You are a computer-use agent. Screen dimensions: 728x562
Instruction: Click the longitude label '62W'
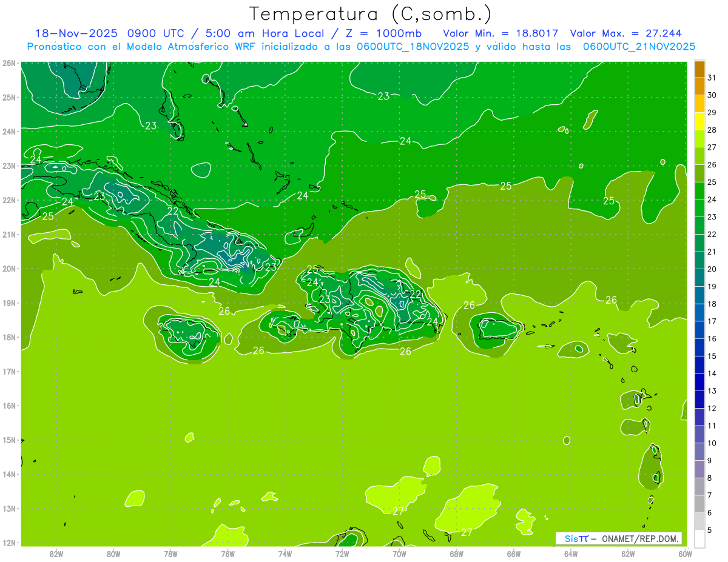pyautogui.click(x=628, y=554)
